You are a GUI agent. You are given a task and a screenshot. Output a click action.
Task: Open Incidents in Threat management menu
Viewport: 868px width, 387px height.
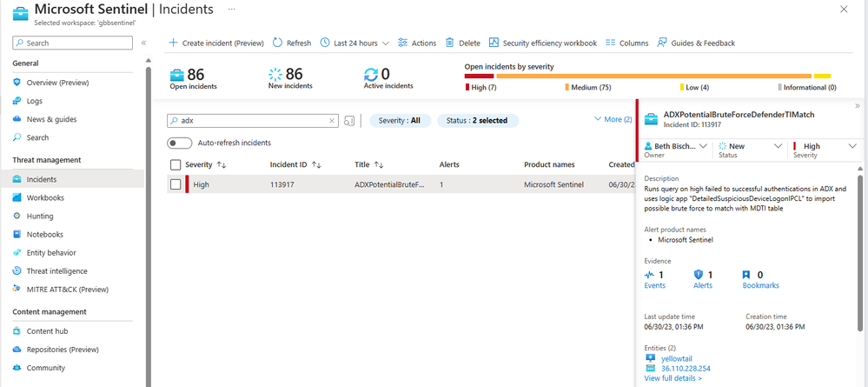(72, 180)
